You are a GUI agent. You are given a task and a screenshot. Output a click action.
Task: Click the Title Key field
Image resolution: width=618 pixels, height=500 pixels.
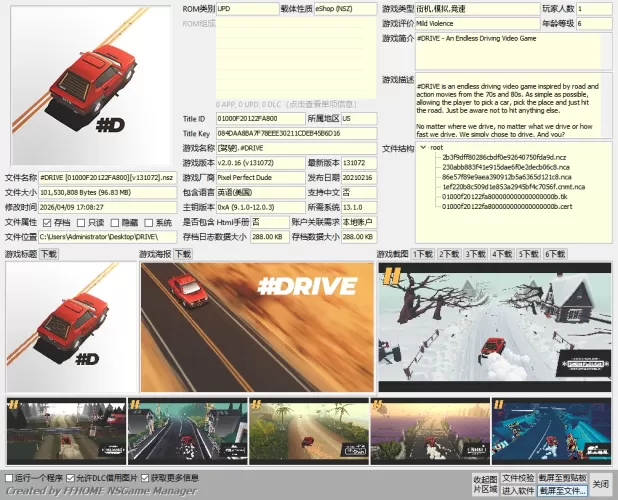point(296,133)
